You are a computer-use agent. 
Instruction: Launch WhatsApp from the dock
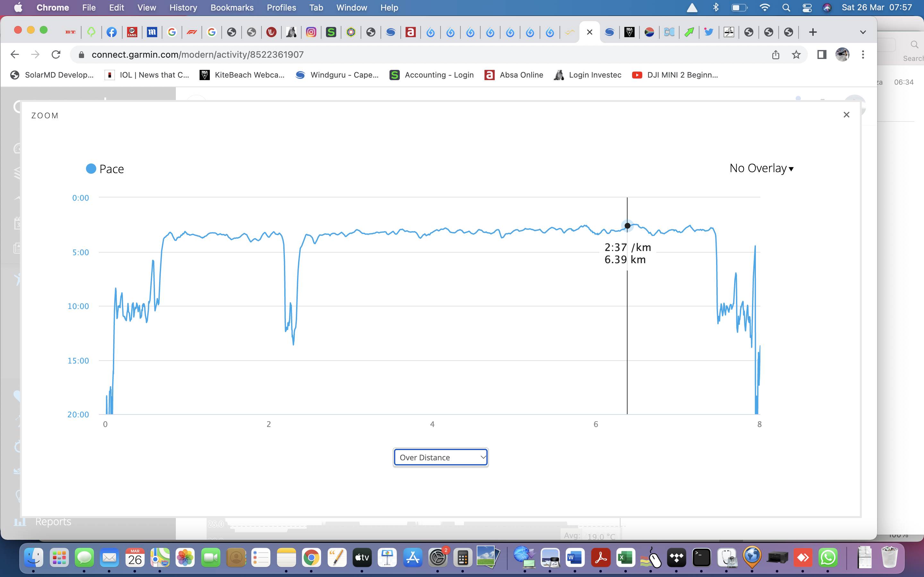[828, 558]
